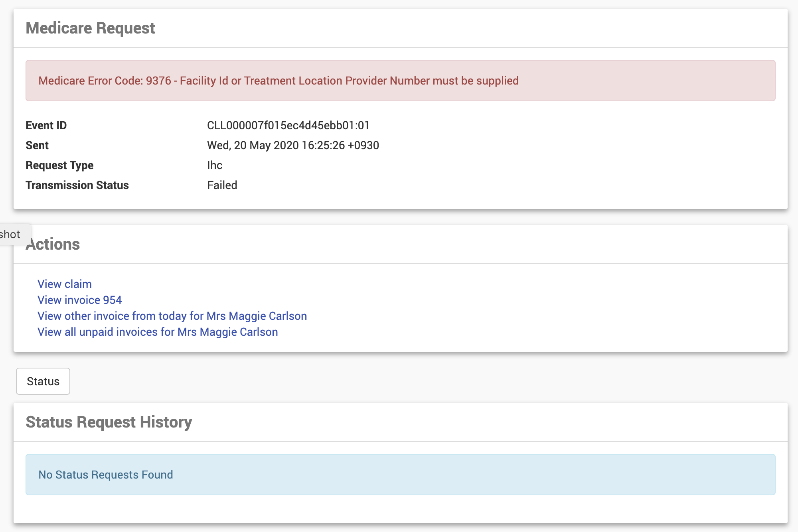This screenshot has width=798, height=532.
Task: Click the Status Request History heading
Action: coord(109,422)
